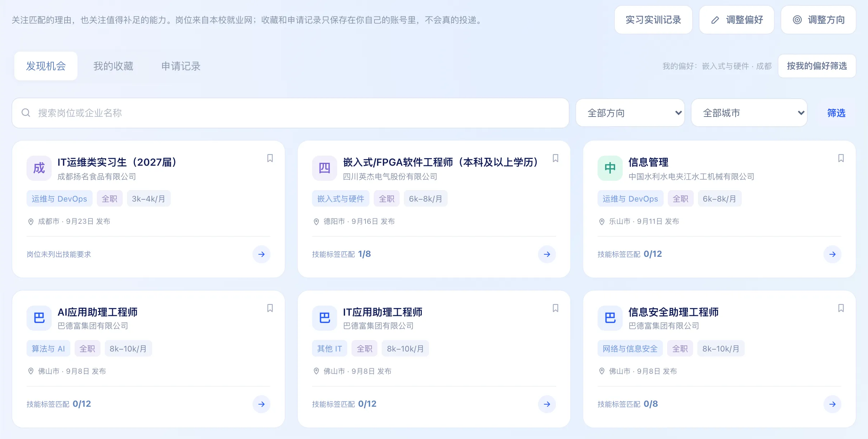Click 岗位未列出技能要求 text
This screenshot has height=439, width=868.
tap(59, 254)
